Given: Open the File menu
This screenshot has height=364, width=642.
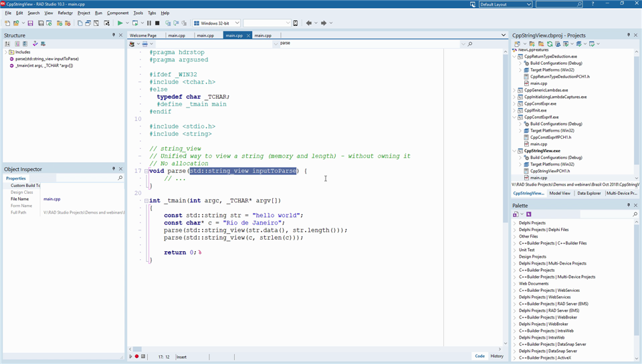Looking at the screenshot, I should [x=8, y=13].
